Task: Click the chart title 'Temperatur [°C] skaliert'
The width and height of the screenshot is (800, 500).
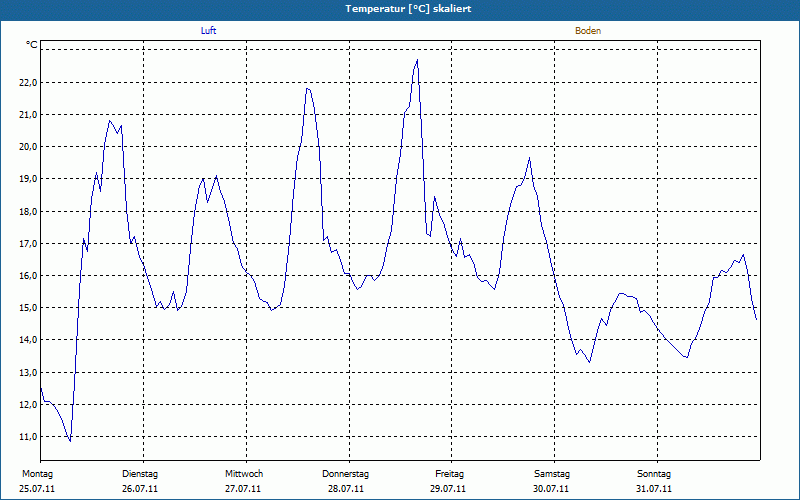Action: (x=408, y=9)
